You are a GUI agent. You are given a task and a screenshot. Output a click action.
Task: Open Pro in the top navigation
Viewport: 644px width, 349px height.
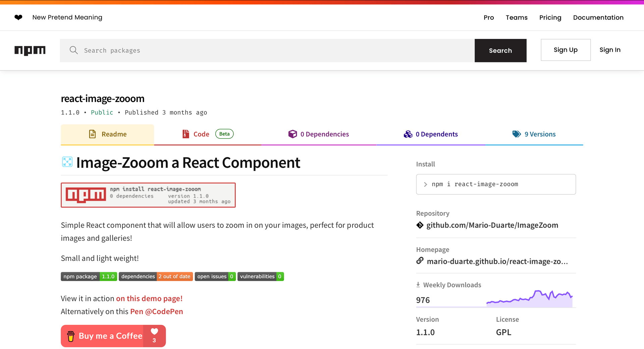pos(489,17)
